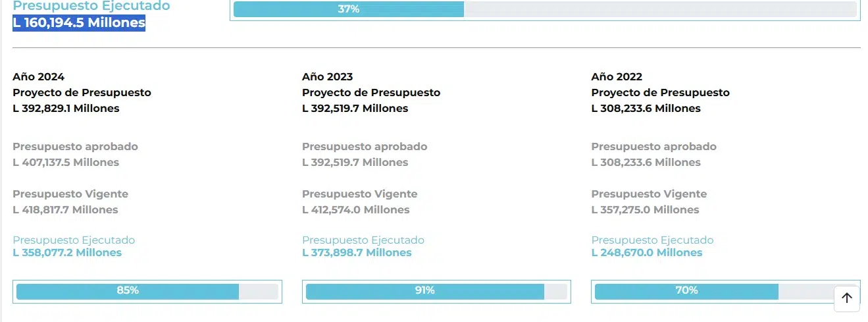This screenshot has width=868, height=322.
Task: Click the 2022 current budget L 357,275.0 Millones
Action: pos(645,210)
